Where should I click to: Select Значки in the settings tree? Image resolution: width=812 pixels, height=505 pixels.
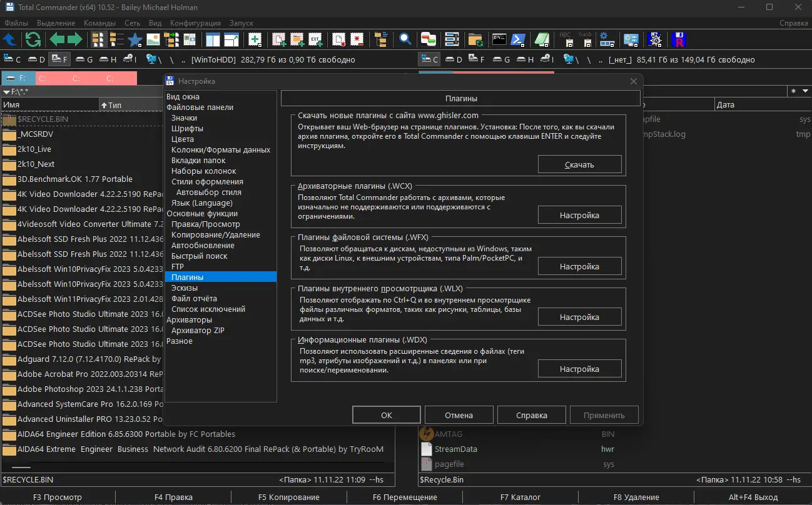184,118
